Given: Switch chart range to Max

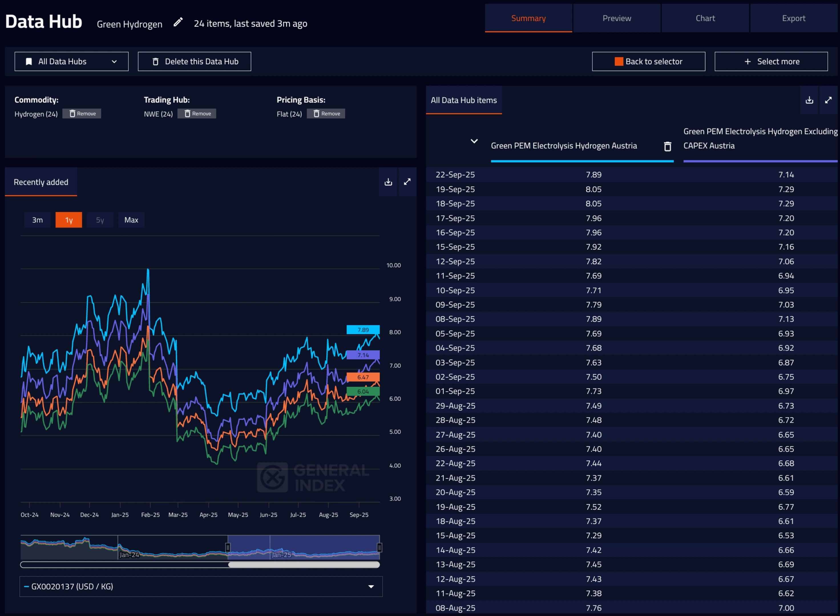Looking at the screenshot, I should click(x=131, y=220).
